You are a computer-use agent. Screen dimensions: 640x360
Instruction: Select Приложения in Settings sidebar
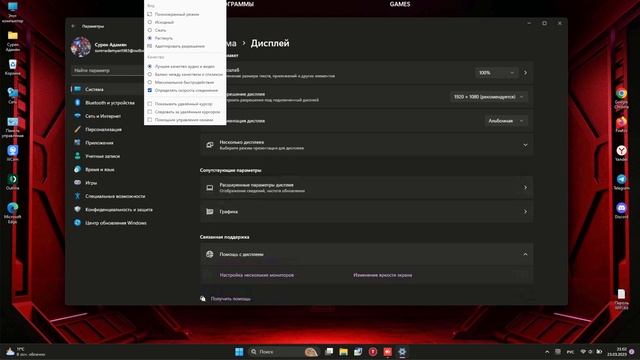pos(95,143)
